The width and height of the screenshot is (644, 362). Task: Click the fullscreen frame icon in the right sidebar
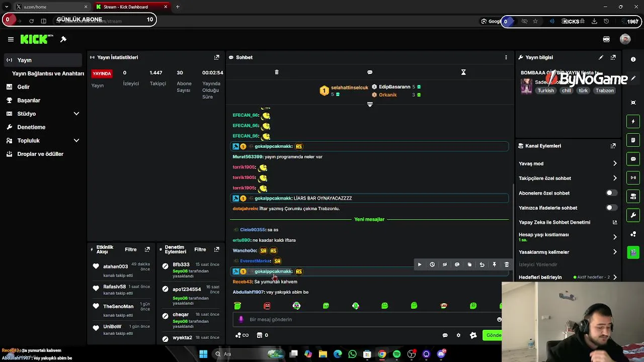coord(633,103)
